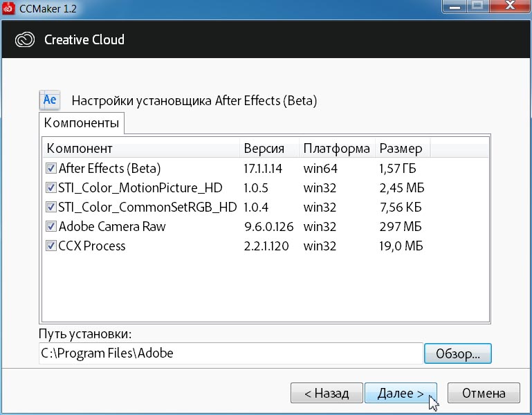Go back with the Назад button
Viewport: 532px width, 415px height.
[327, 393]
